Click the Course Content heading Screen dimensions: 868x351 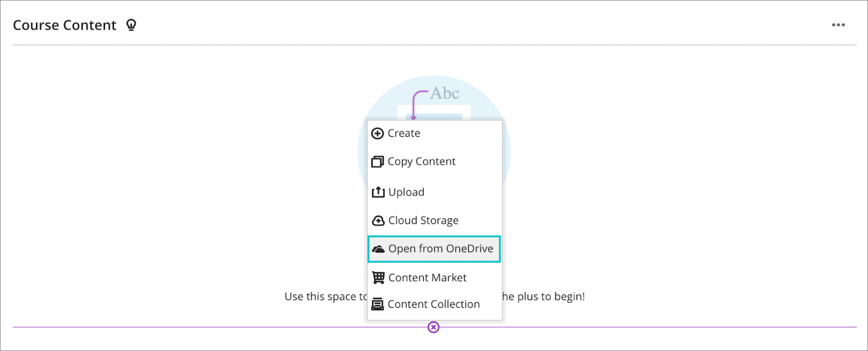tap(65, 25)
